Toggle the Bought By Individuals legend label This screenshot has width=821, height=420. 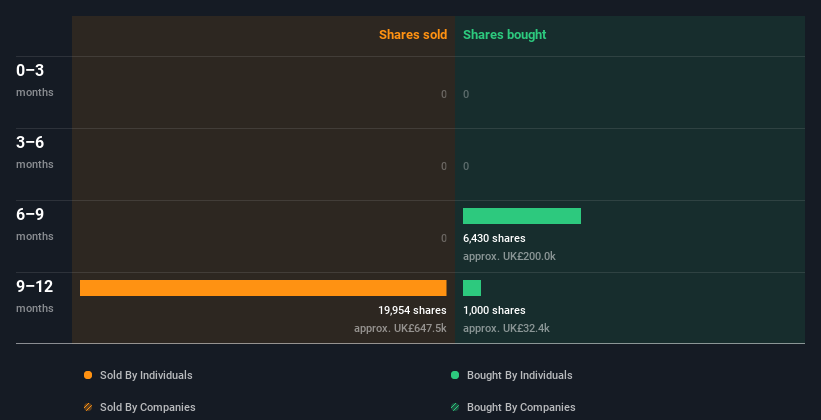(x=519, y=375)
